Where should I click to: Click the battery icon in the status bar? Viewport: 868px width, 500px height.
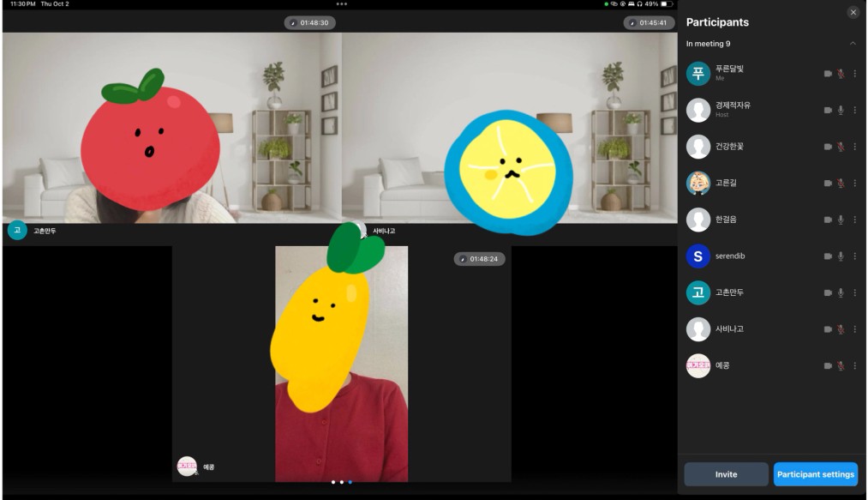coord(667,4)
